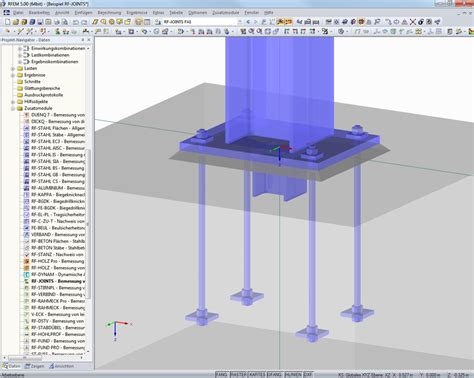474x378 pixels.
Task: Toggle the Project Navigator display icon
Action: (x=139, y=22)
